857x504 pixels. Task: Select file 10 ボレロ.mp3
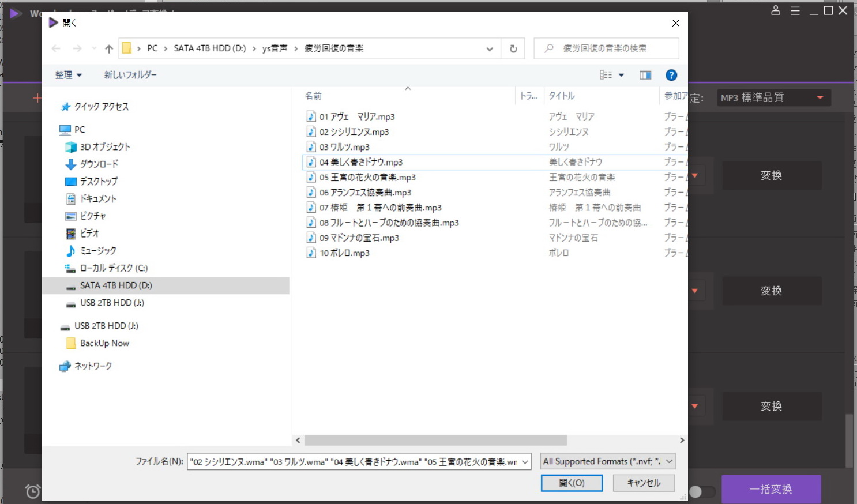(344, 253)
